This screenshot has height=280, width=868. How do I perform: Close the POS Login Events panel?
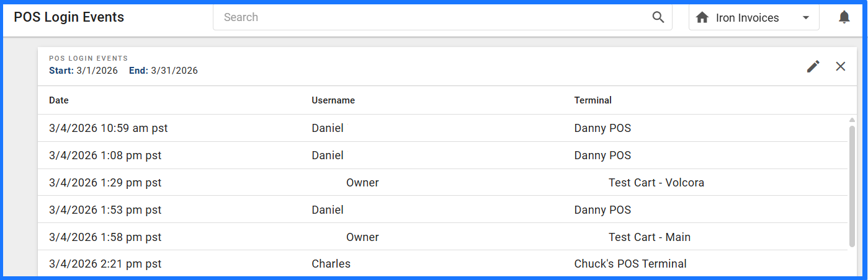pyautogui.click(x=841, y=66)
